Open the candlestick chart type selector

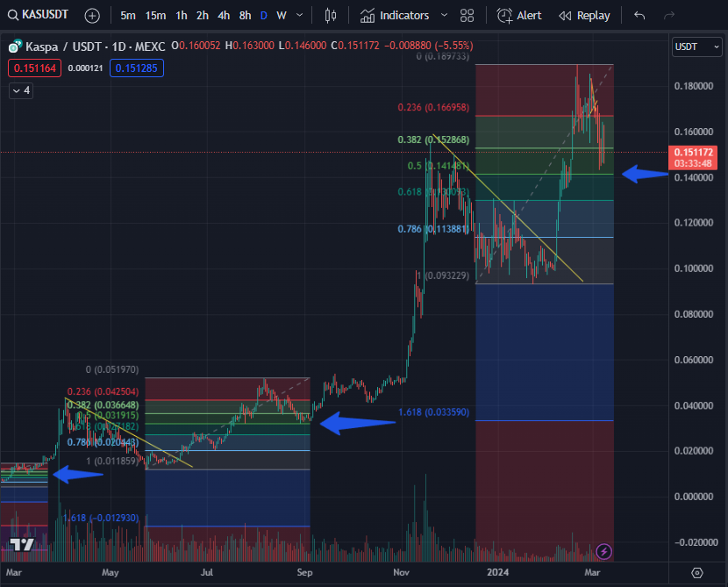(x=331, y=16)
